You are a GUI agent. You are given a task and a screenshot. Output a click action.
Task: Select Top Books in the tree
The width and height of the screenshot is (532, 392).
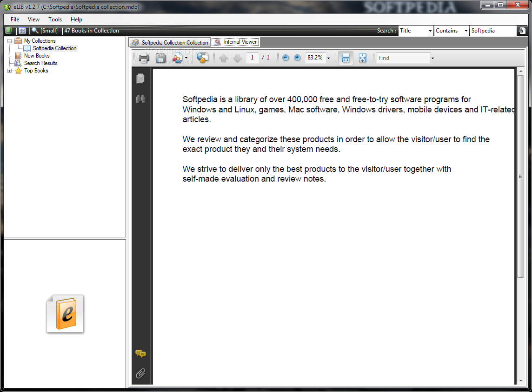36,71
